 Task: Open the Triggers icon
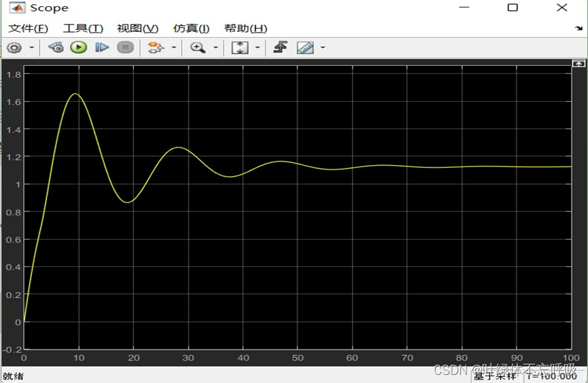pos(281,48)
